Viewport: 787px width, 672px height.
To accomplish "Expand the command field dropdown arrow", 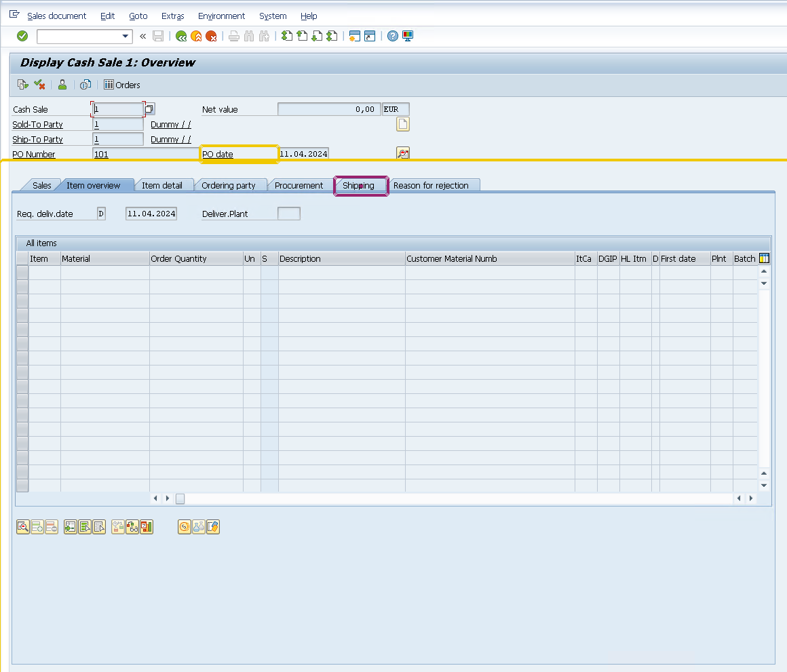I will coord(126,36).
